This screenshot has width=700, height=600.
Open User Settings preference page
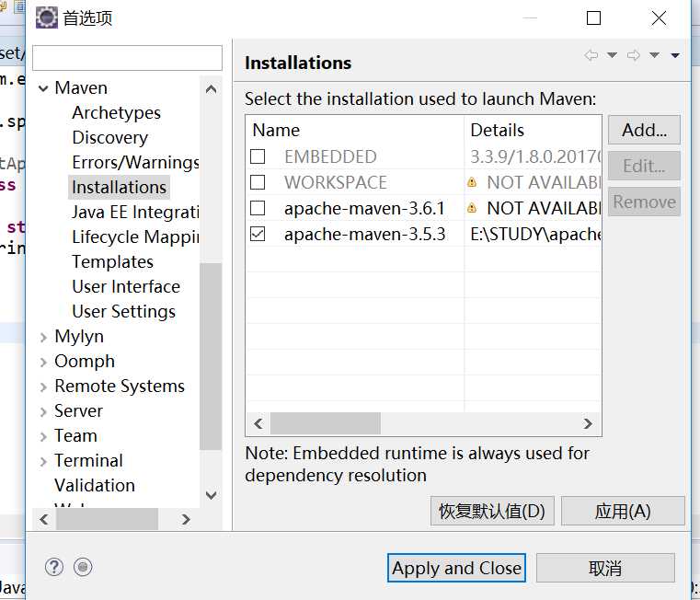[x=123, y=311]
